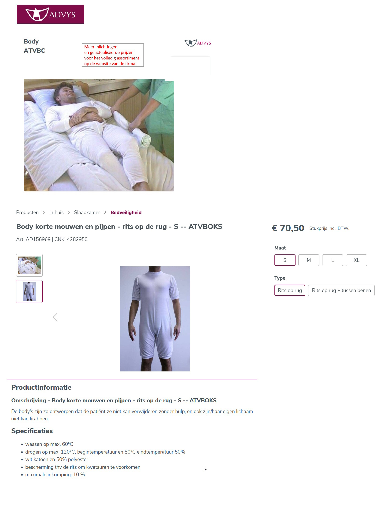Select patient in bed thumbnail
Viewport: 392px width, 532px height.
click(30, 265)
